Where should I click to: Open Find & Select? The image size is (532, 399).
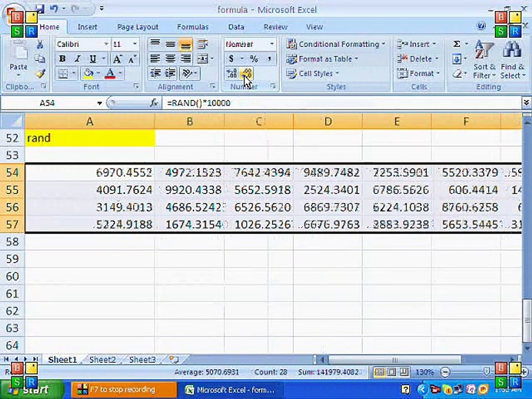coord(512,60)
